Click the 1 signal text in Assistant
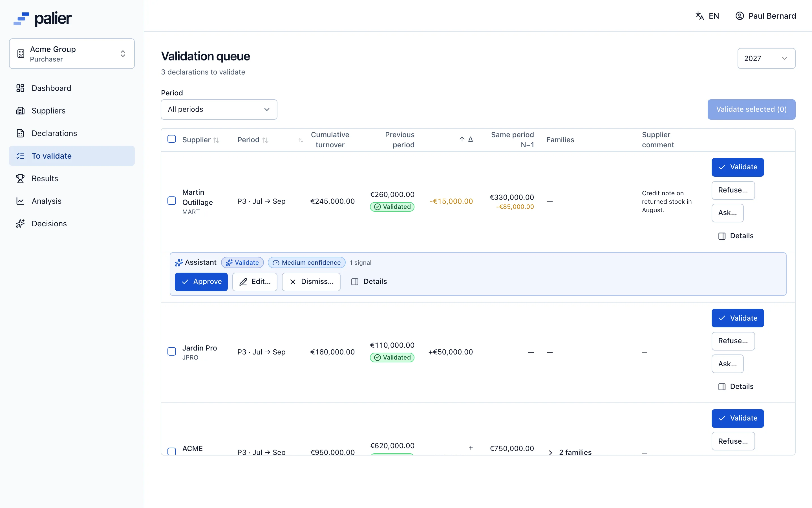Screen dimensions: 812x508 (x=360, y=262)
